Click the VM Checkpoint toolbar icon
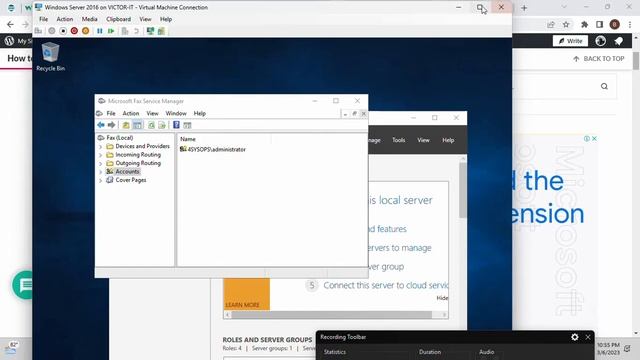Screen dimensions: 640x360 click(x=125, y=31)
